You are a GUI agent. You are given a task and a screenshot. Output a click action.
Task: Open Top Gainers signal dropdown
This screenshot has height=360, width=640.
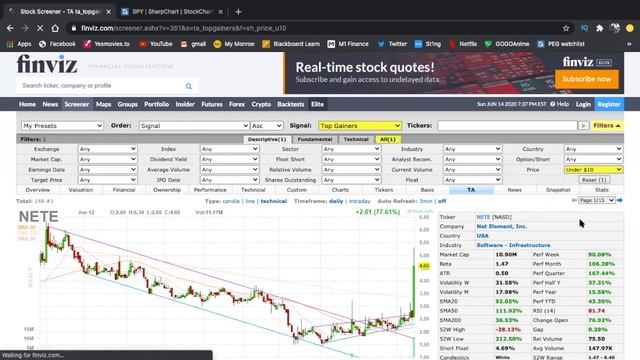[x=360, y=126]
